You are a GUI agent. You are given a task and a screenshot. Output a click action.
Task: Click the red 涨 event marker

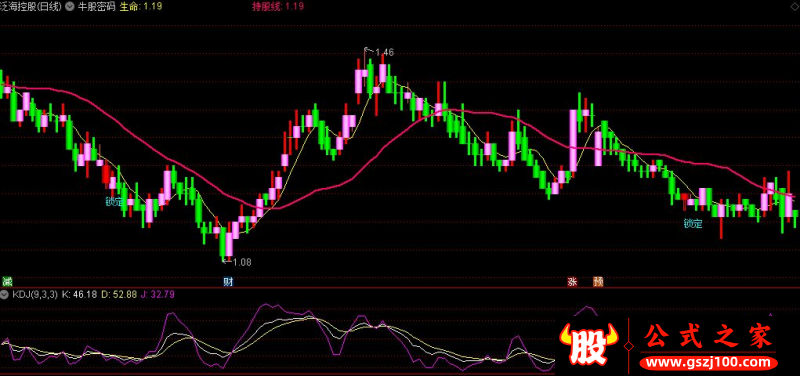572,281
